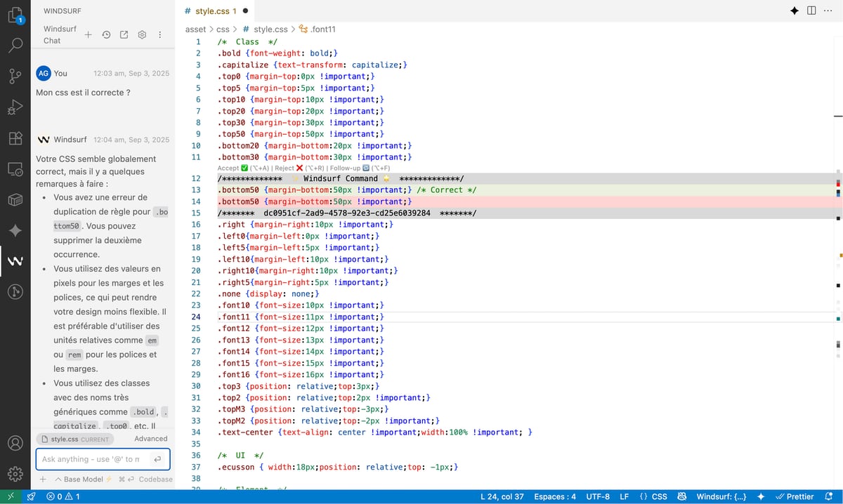Open the cube-shaped activity bar view
The height and width of the screenshot is (504, 843).
(15, 199)
